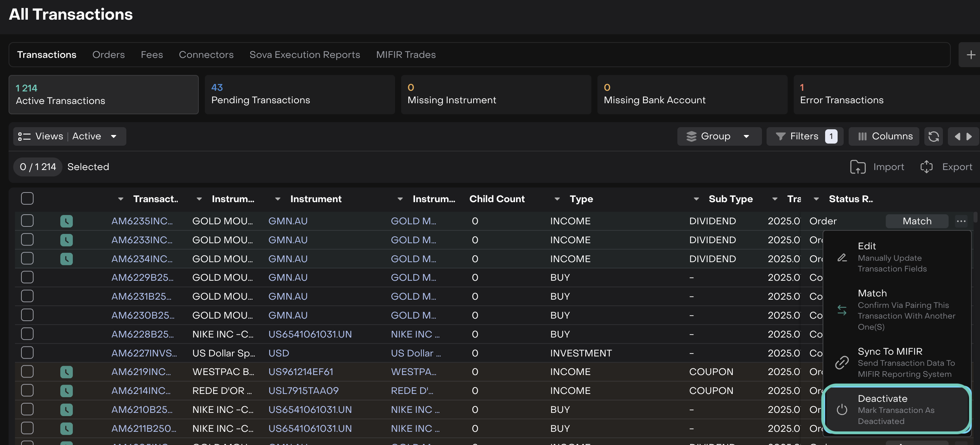This screenshot has width=980, height=445.
Task: Click the left arrow table scroll icon
Action: (x=957, y=136)
